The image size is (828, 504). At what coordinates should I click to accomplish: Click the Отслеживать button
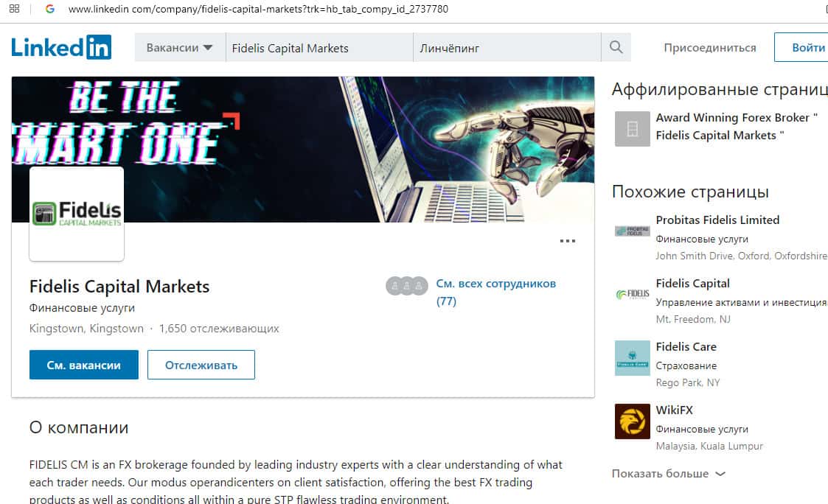coord(201,365)
